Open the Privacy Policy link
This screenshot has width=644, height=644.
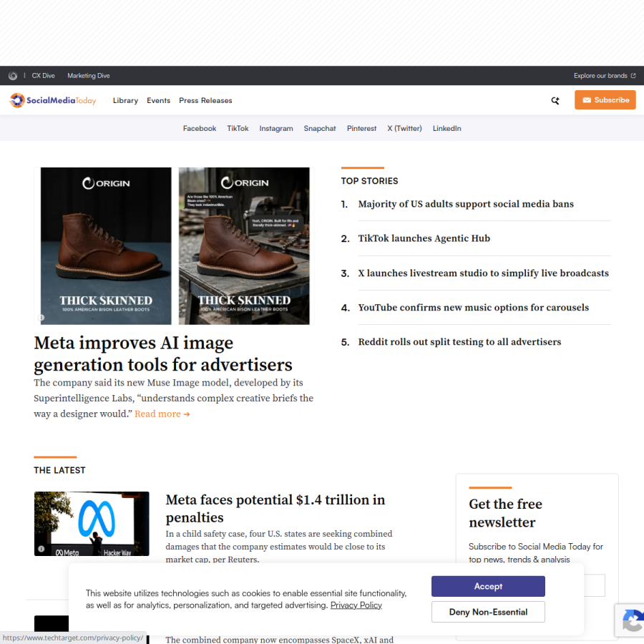tap(356, 605)
